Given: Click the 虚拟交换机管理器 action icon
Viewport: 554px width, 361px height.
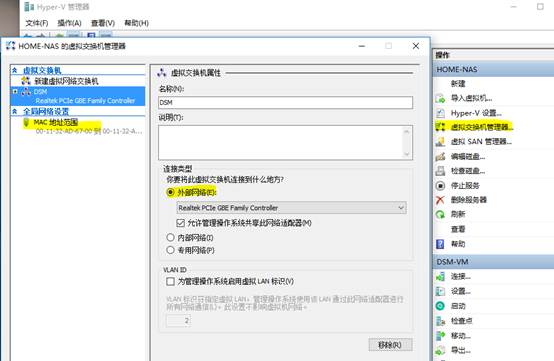Looking at the screenshot, I should click(x=440, y=127).
